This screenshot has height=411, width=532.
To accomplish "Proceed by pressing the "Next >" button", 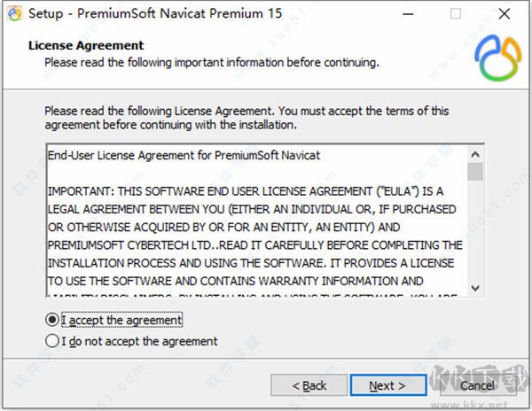I will [388, 385].
